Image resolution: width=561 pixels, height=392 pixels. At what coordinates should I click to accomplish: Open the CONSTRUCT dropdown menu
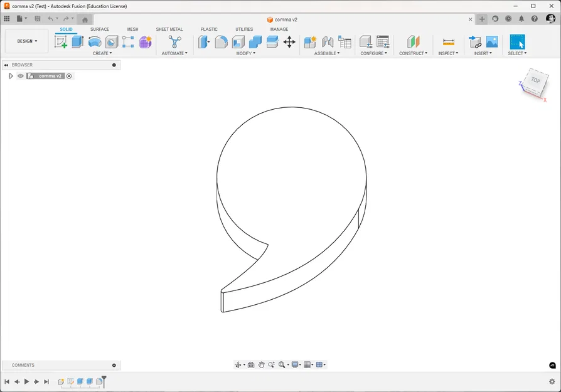tap(414, 53)
